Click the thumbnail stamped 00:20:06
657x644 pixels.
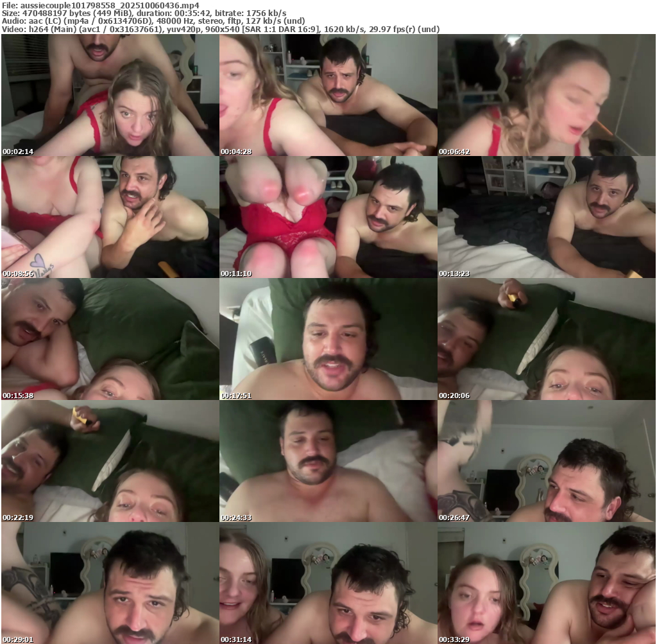[x=546, y=339]
